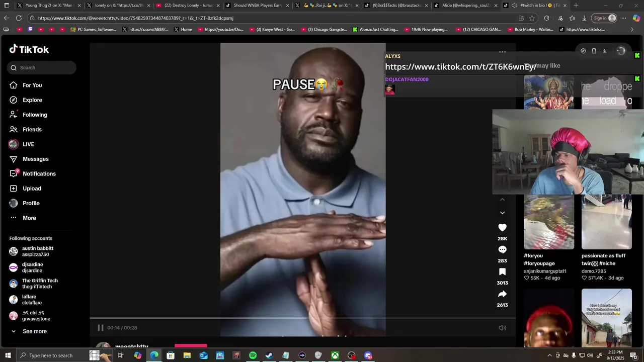Show hidden system tray icons
This screenshot has height=362, width=644.
[549, 355]
